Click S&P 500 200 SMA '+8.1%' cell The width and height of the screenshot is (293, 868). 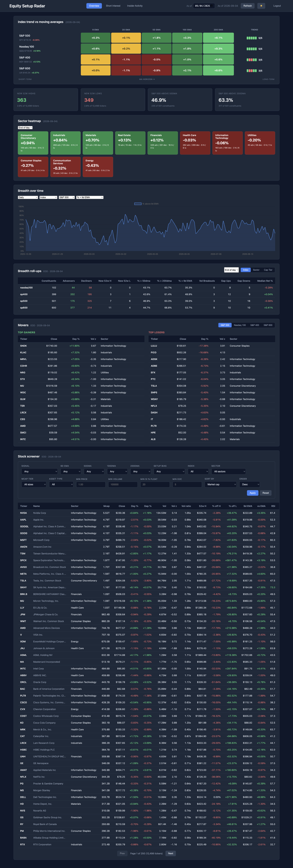(218, 38)
